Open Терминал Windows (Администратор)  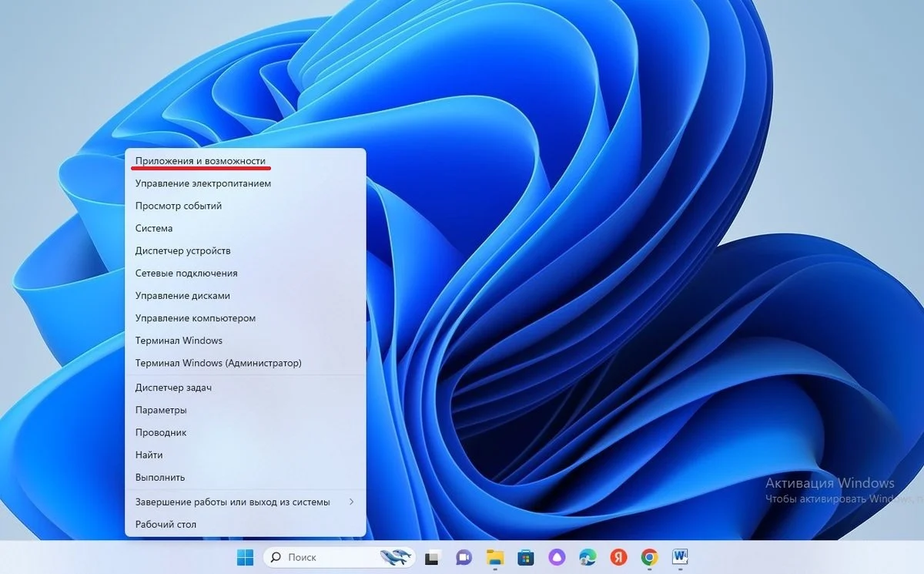pyautogui.click(x=246, y=362)
